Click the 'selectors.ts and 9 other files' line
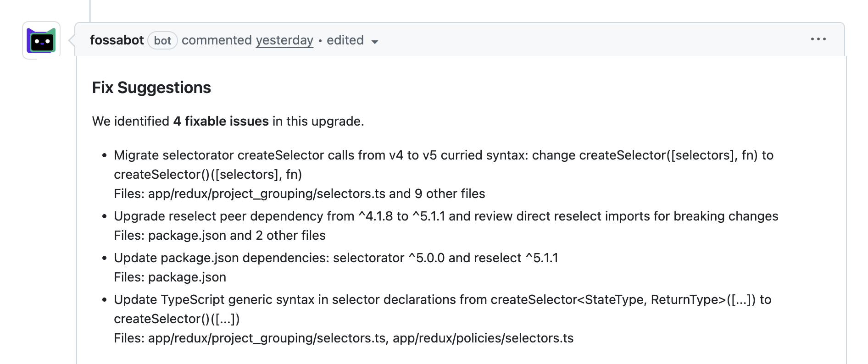This screenshot has width=868, height=364. pos(299,194)
